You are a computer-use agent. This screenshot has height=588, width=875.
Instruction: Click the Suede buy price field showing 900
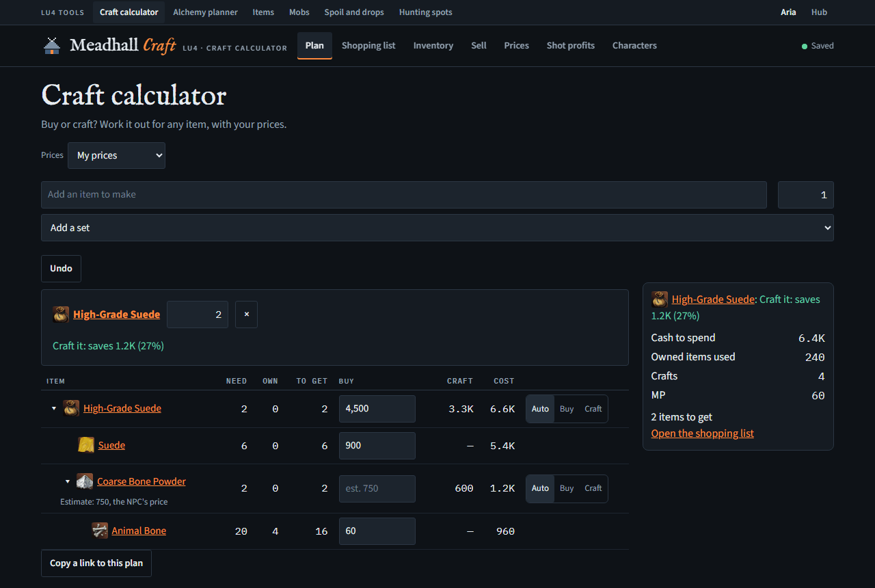point(377,446)
